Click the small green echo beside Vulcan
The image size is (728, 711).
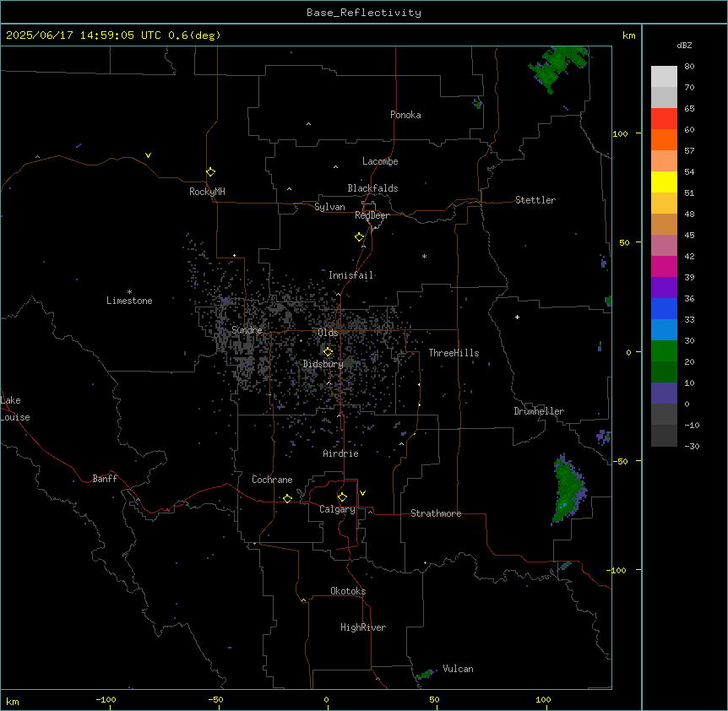[x=425, y=674]
